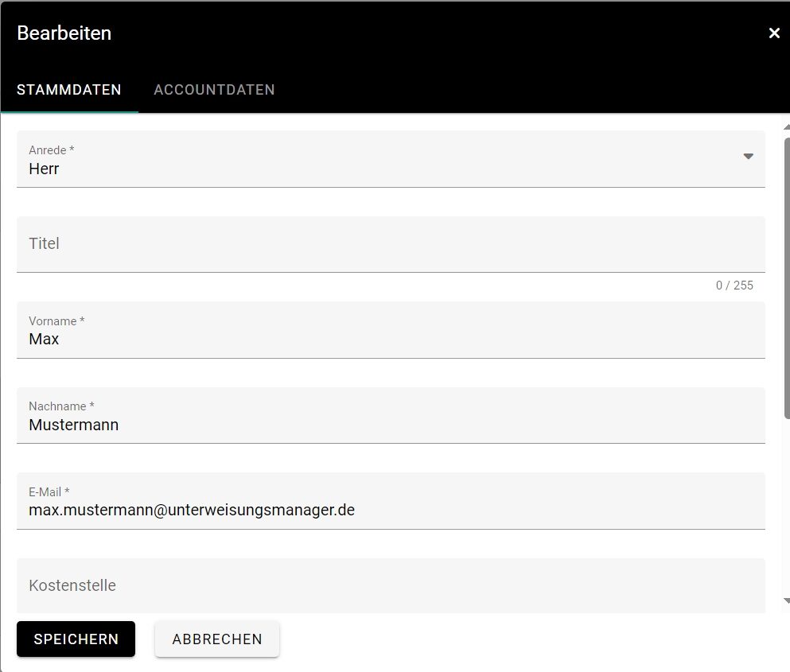Click the Nachname * field label
Image resolution: width=790 pixels, height=672 pixels.
(x=61, y=406)
